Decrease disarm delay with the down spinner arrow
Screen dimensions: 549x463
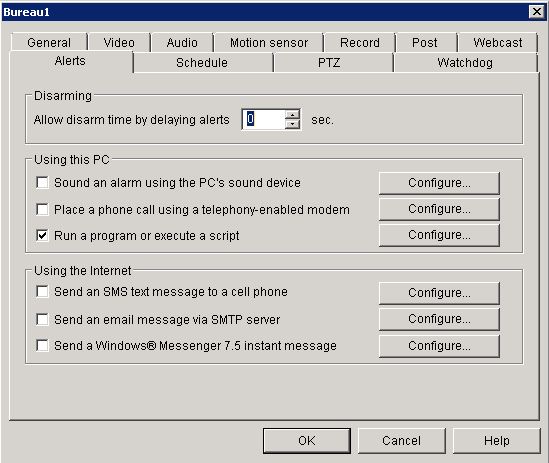[292, 124]
